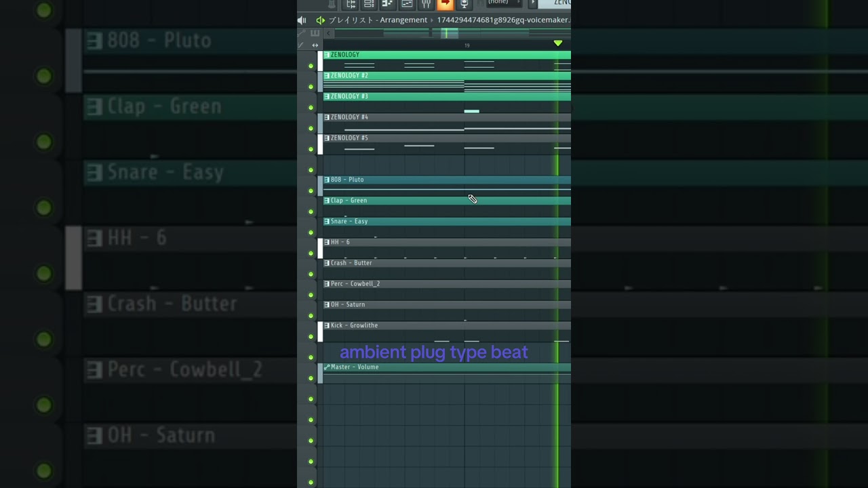Click the curve icon left of the double-arrow

302,45
